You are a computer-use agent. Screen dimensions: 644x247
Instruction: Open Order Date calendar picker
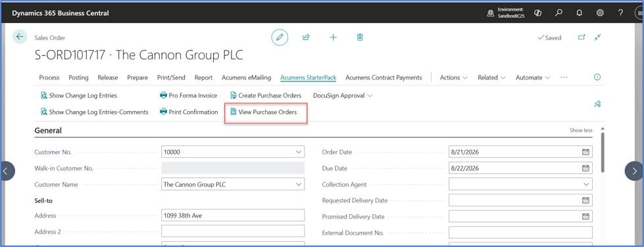pos(585,152)
